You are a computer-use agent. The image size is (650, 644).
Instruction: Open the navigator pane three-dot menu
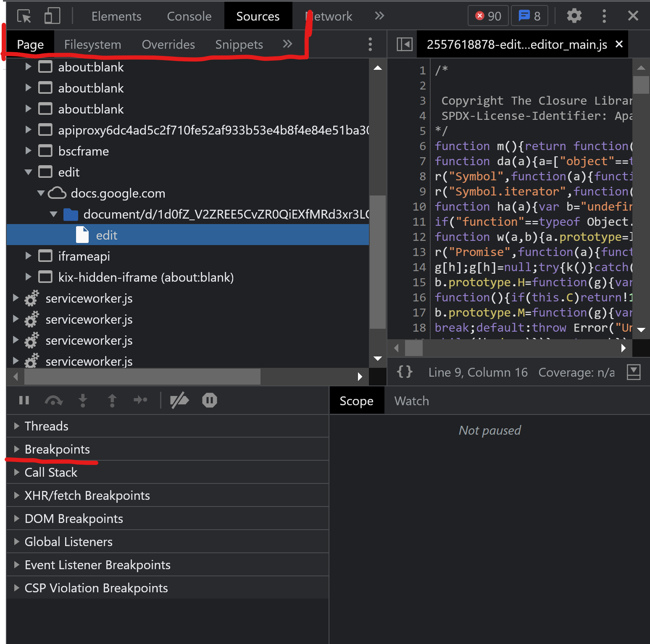point(370,44)
